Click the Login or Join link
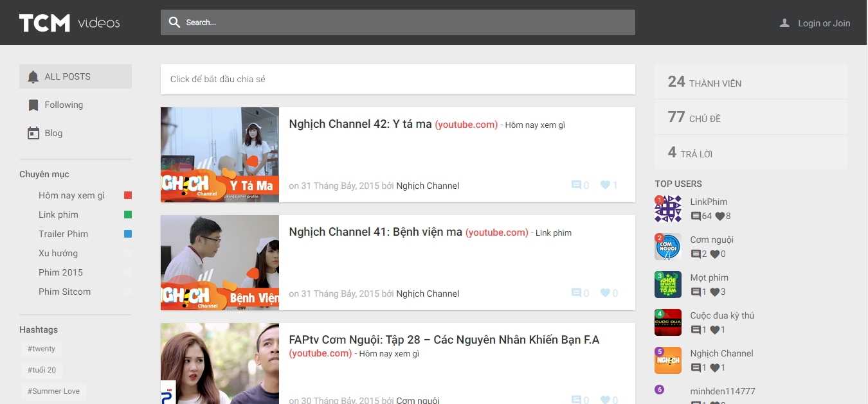The height and width of the screenshot is (404, 868). pyautogui.click(x=824, y=23)
